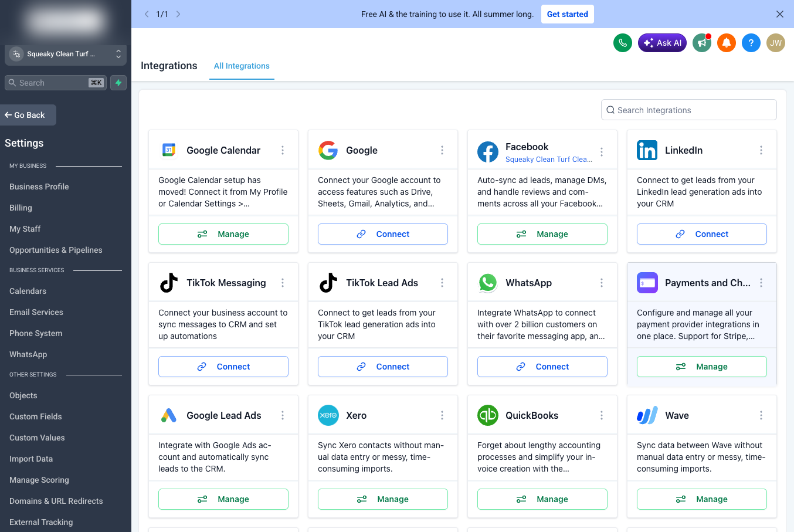Open Google Lead Ads three-dot menu

point(283,415)
